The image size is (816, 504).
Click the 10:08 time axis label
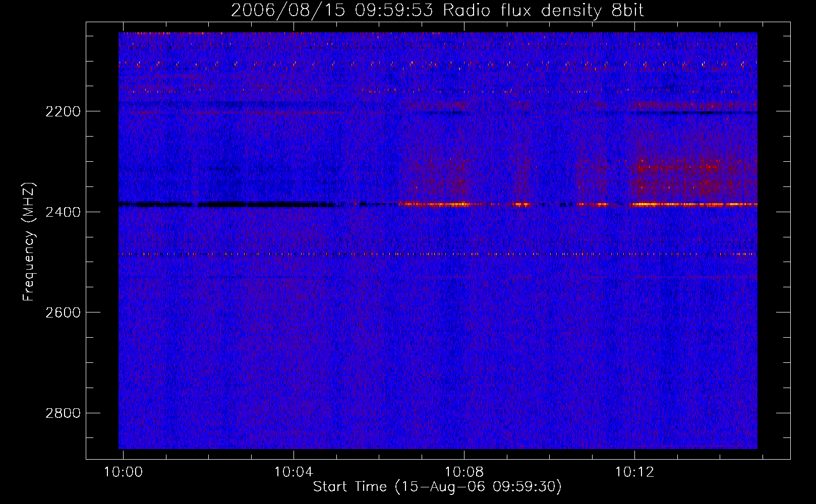[x=464, y=472]
